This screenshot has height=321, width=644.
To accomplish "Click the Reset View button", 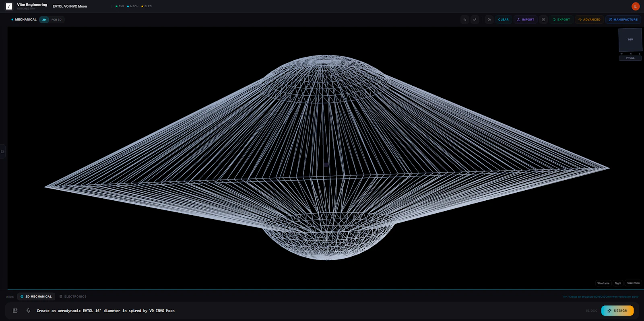I will coord(633,283).
